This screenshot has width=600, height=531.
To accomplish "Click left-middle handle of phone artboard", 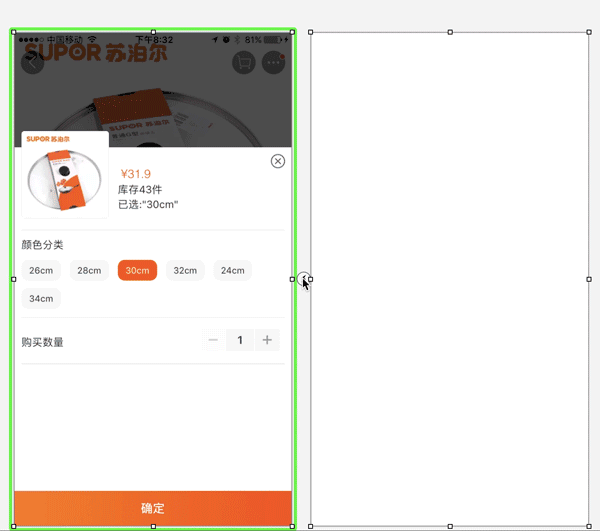I will [x=14, y=279].
